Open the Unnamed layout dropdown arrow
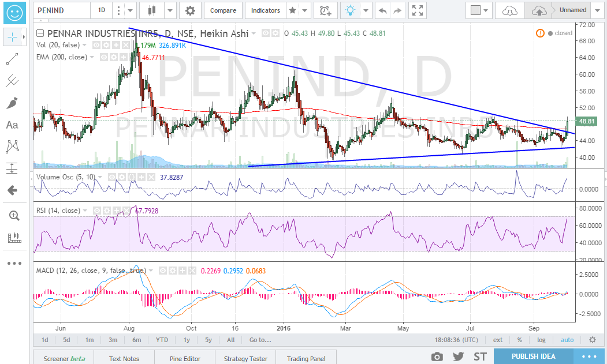 [597, 10]
